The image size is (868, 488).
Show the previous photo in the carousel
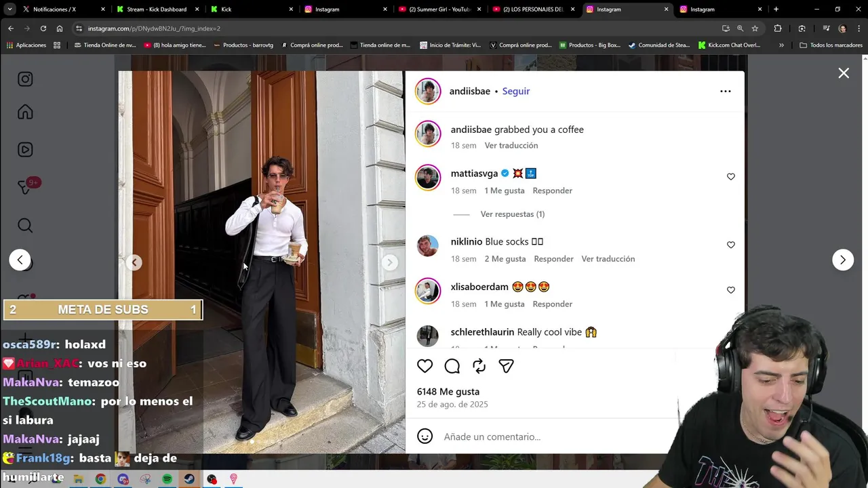click(134, 262)
